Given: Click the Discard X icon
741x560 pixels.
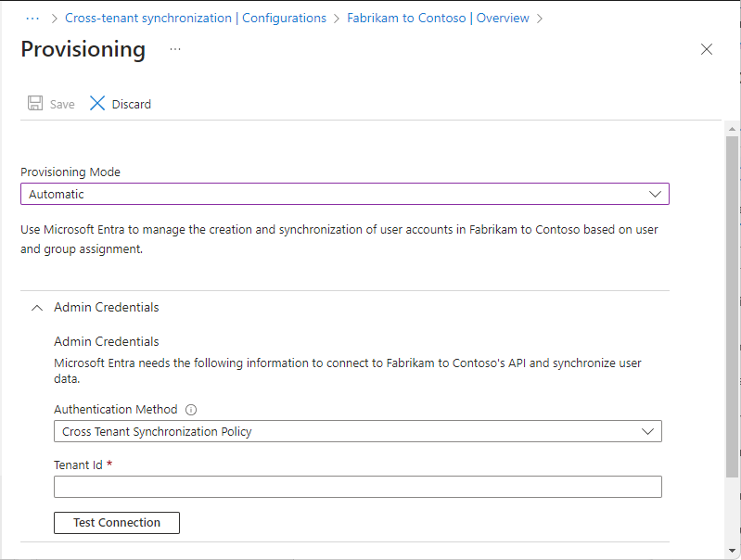Looking at the screenshot, I should point(97,103).
